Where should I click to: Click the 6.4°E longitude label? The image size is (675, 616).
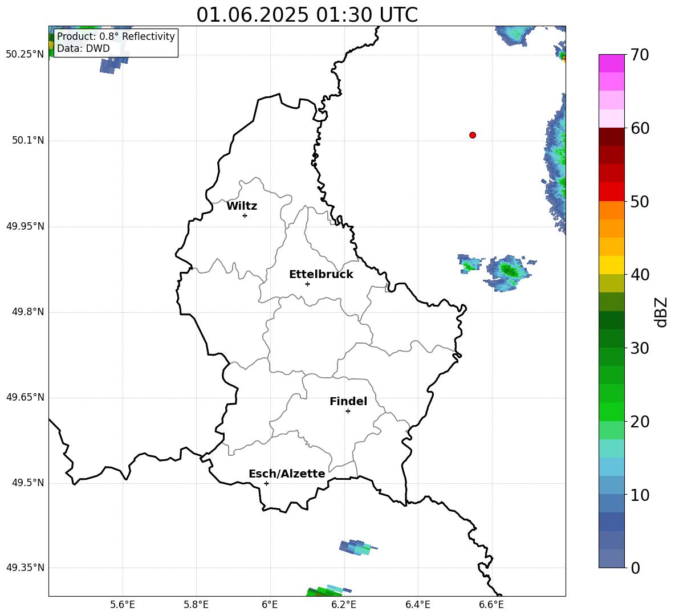tap(417, 605)
